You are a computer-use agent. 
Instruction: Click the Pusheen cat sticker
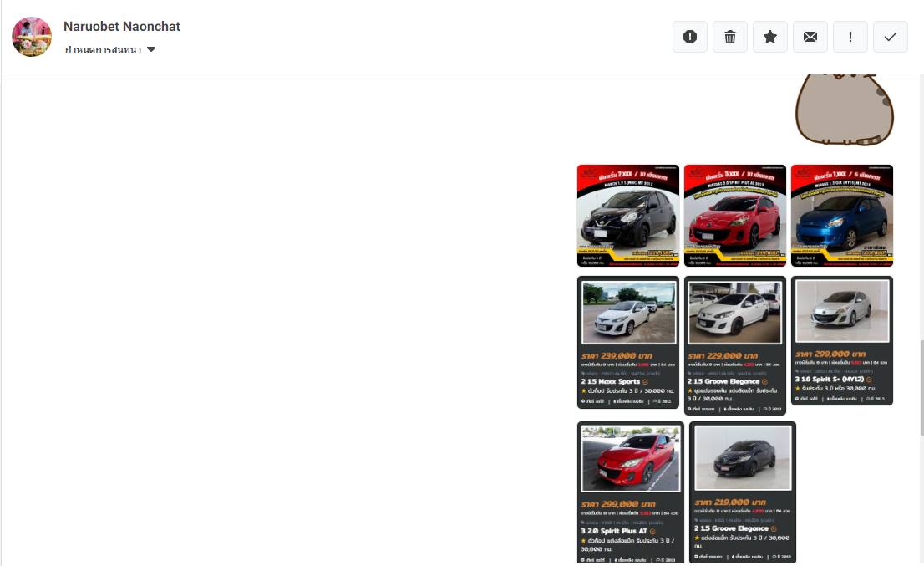(x=844, y=109)
